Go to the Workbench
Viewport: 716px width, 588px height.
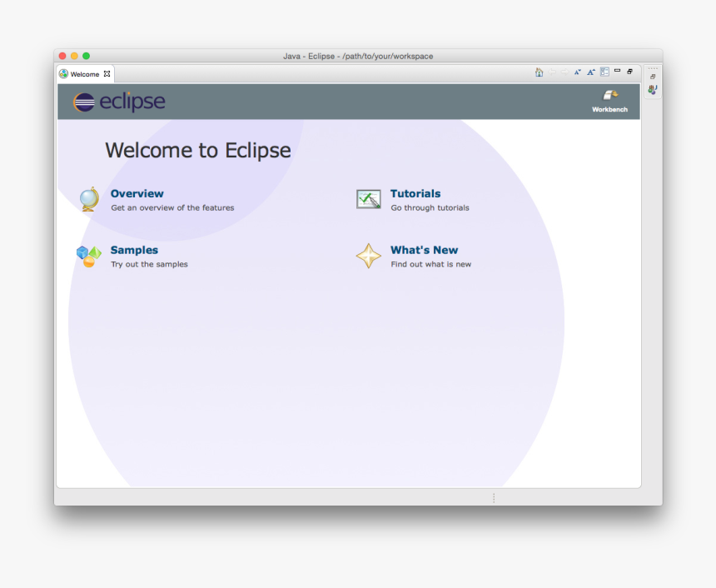(609, 101)
